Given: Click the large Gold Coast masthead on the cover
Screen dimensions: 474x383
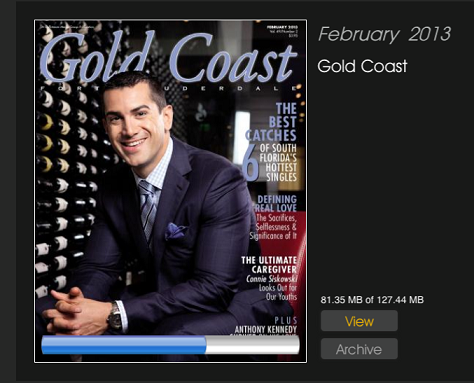Looking at the screenshot, I should [x=169, y=57].
